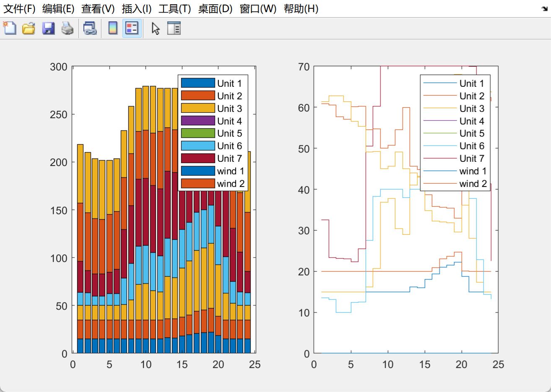551x392 pixels.
Task: Open a file with the folder icon
Action: [29, 29]
